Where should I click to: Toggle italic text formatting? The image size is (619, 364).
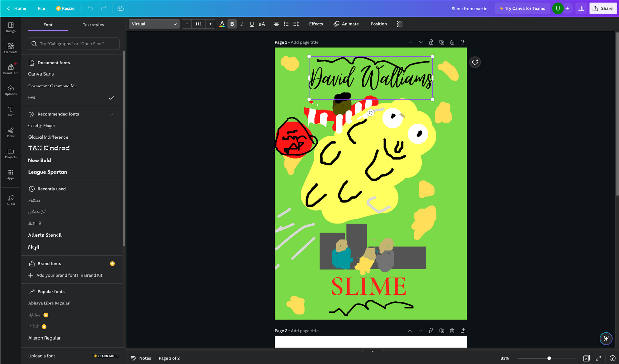242,24
